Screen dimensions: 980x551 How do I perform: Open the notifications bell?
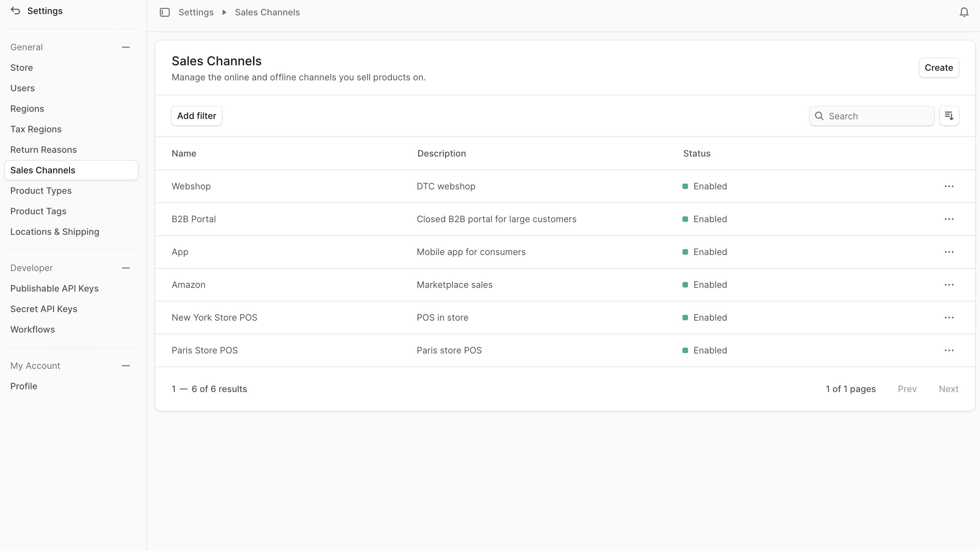coord(964,12)
